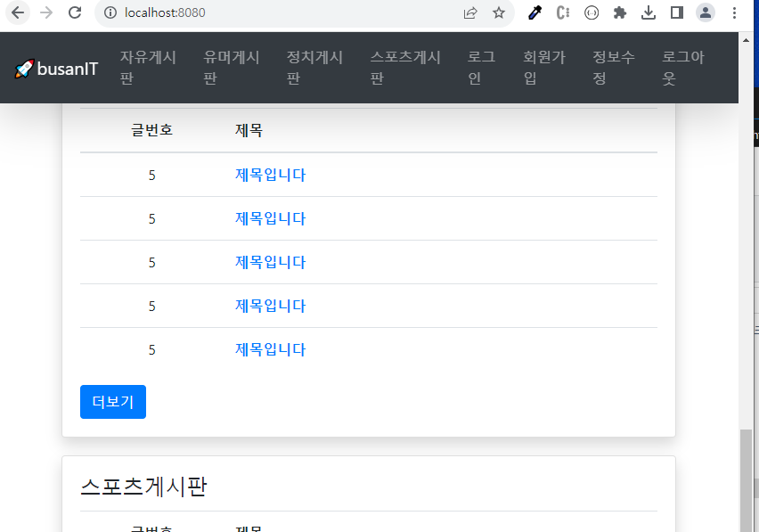This screenshot has height=532, width=759.
Task: Go to 로그인 page
Action: 481,68
